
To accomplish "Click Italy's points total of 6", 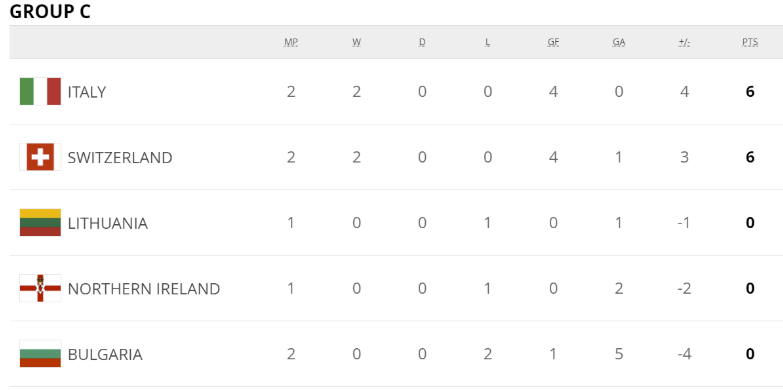I will [750, 92].
